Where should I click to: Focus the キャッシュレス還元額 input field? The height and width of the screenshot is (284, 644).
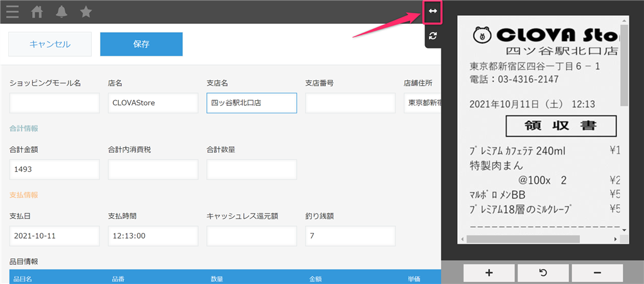[252, 236]
